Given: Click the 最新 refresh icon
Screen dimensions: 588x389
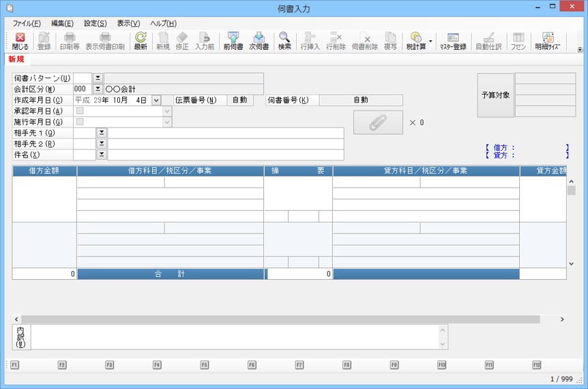Looking at the screenshot, I should click(141, 41).
